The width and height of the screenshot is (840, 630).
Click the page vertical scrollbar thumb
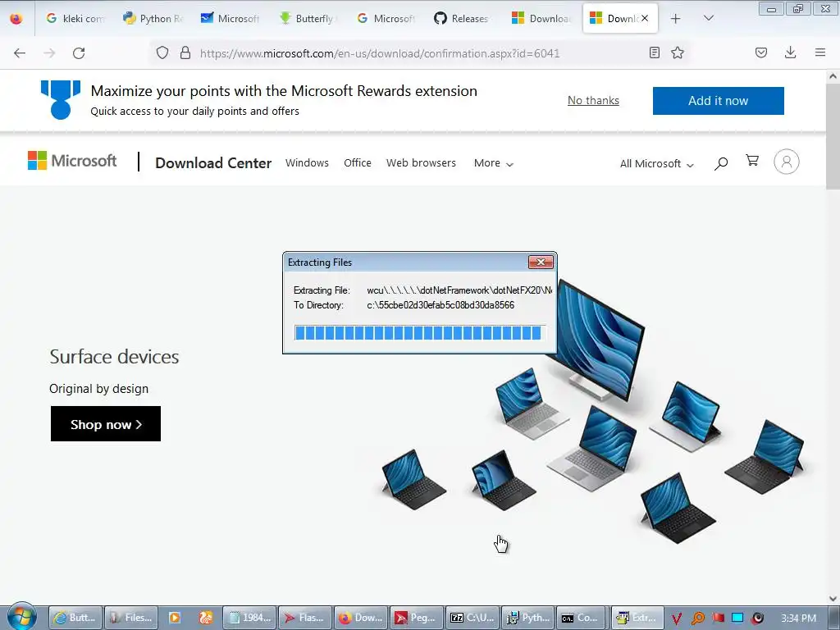[x=833, y=137]
